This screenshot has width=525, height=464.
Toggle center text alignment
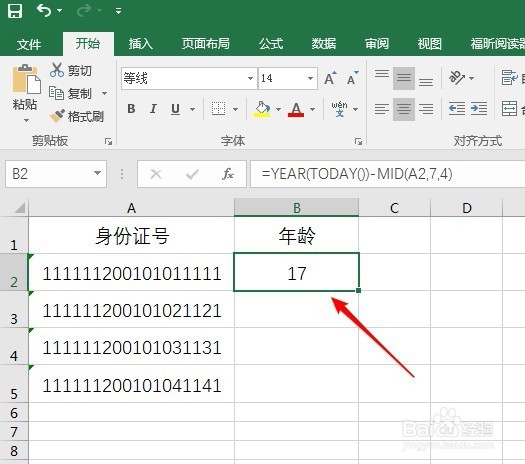[404, 109]
